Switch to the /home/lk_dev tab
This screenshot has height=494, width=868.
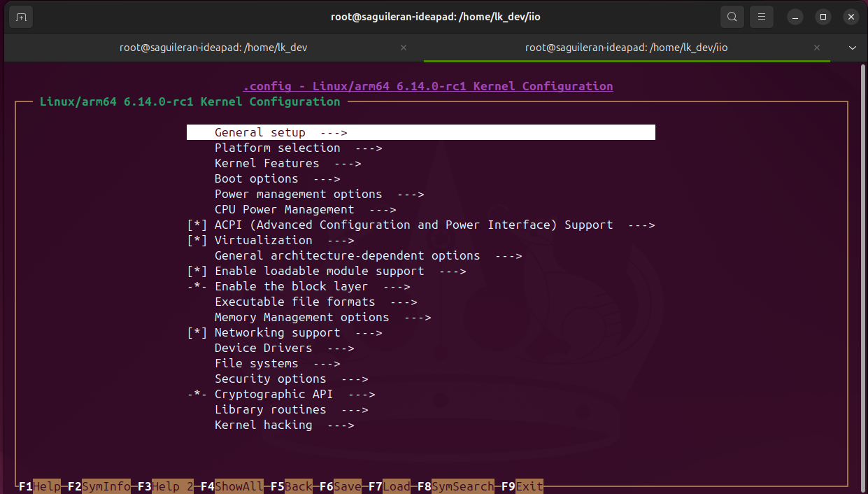213,48
